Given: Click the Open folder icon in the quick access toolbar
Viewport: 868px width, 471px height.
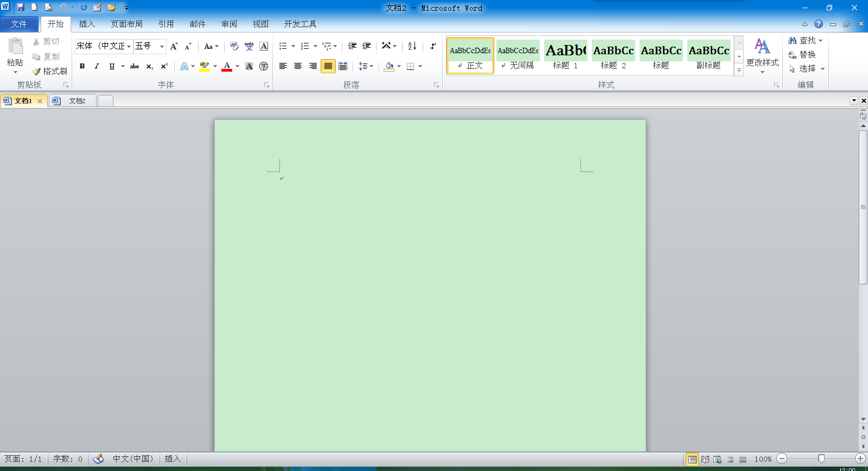Looking at the screenshot, I should 112,8.
